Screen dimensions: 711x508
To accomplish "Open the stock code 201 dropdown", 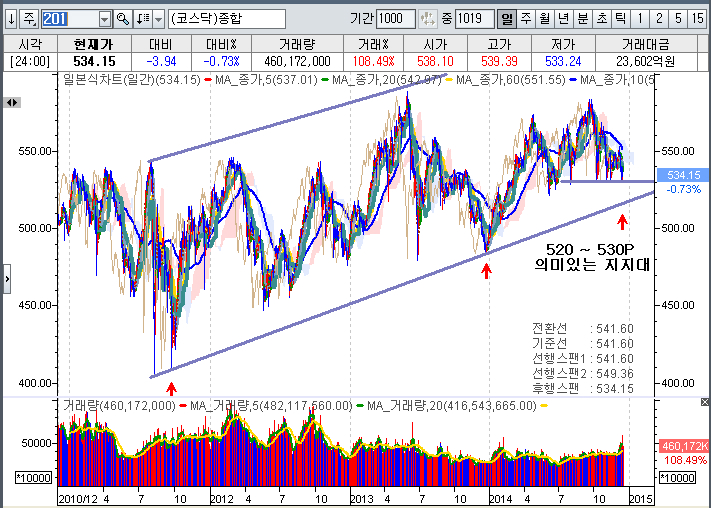I will click(105, 19).
